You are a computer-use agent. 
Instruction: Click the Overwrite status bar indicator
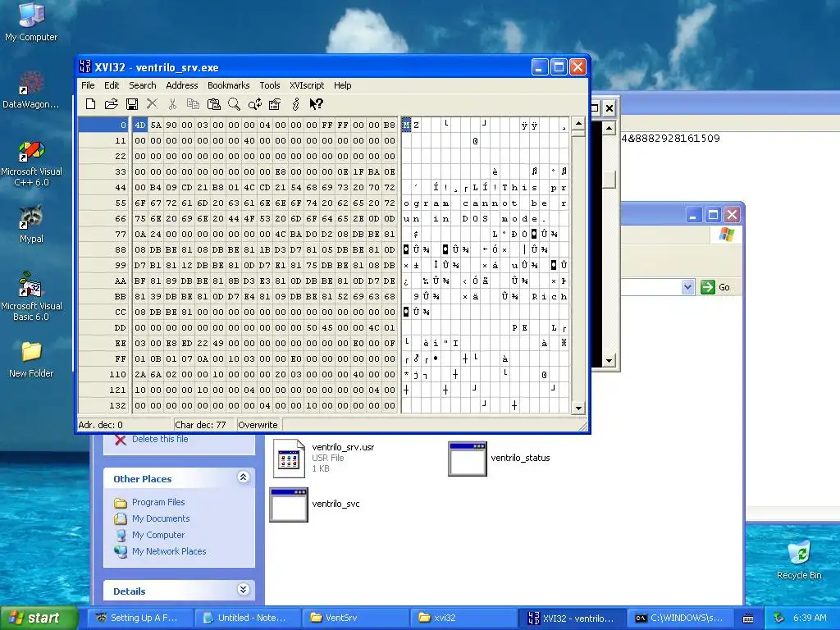click(x=258, y=425)
